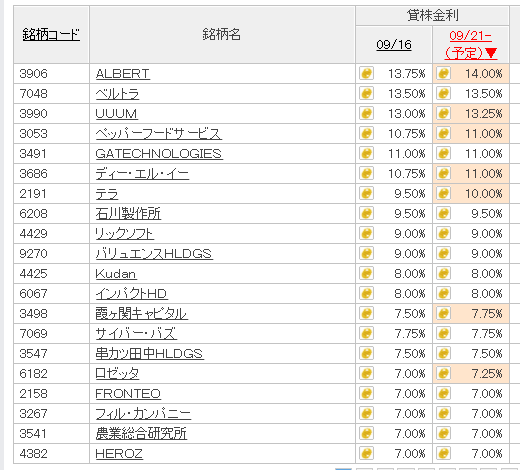
Task: Click coin icon beside Kudan 09/16 rate
Action: click(366, 273)
